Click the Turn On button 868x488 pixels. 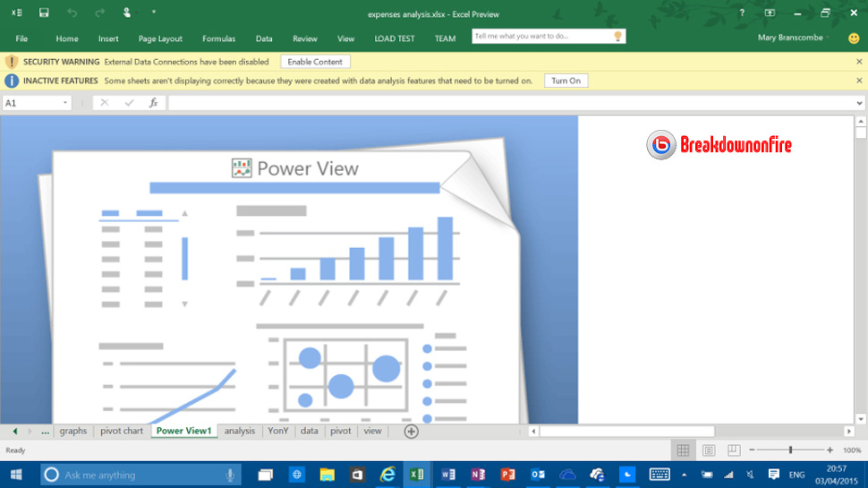[566, 81]
